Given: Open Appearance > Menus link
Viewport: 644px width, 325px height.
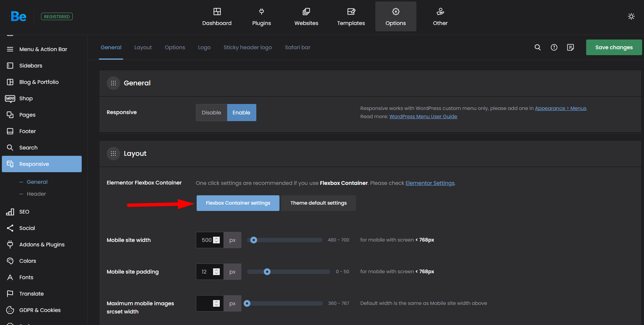Looking at the screenshot, I should pos(560,108).
